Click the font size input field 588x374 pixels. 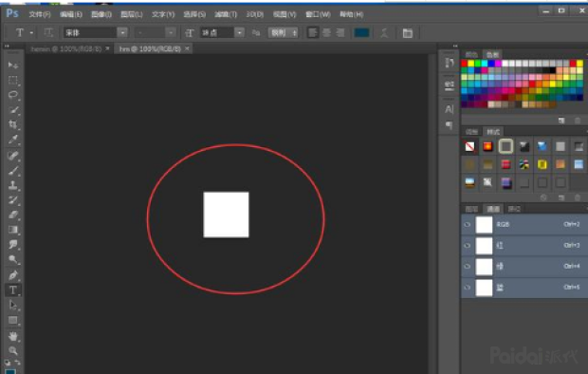pyautogui.click(x=217, y=32)
